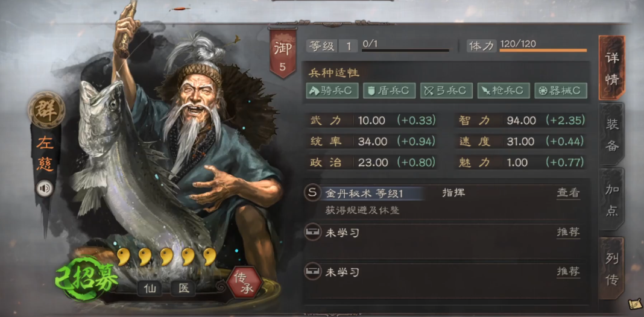Select the 器械C troop aptitude badge

tap(561, 91)
